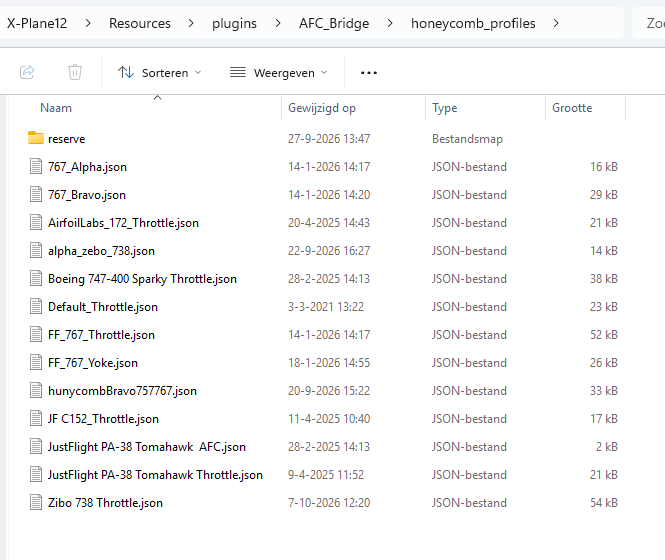
Task: Click the JF C152_Throttle.json file icon
Action: [36, 418]
